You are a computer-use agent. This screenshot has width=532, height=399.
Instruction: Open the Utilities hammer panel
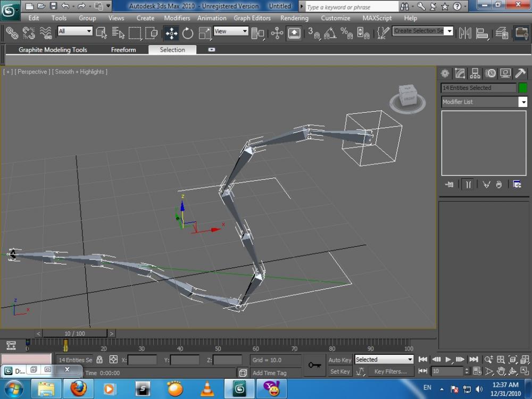click(521, 73)
